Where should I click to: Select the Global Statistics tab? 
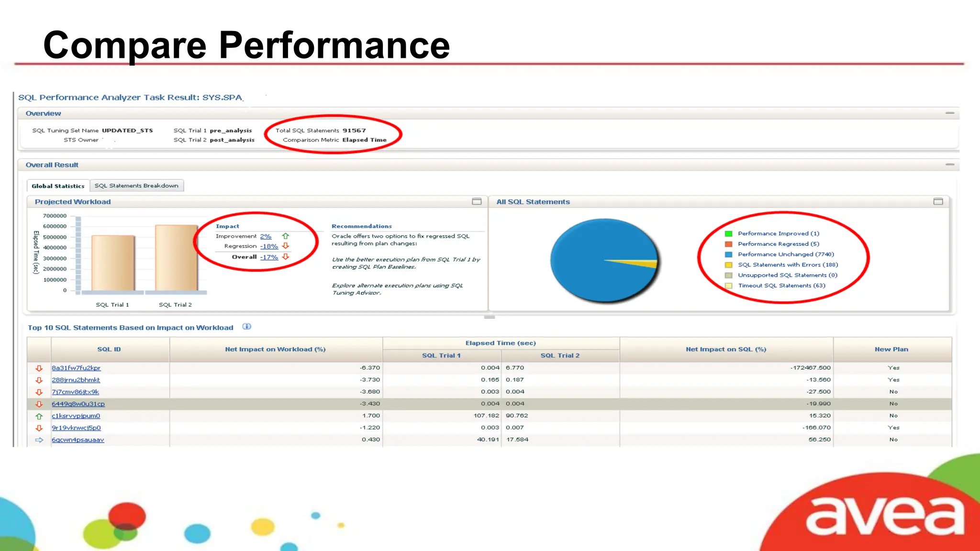click(58, 186)
